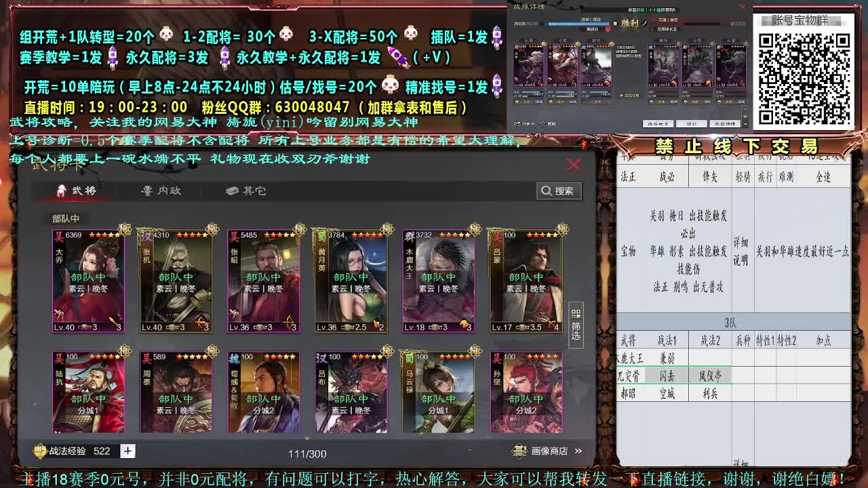Open the 画像商店 shop link

549,451
